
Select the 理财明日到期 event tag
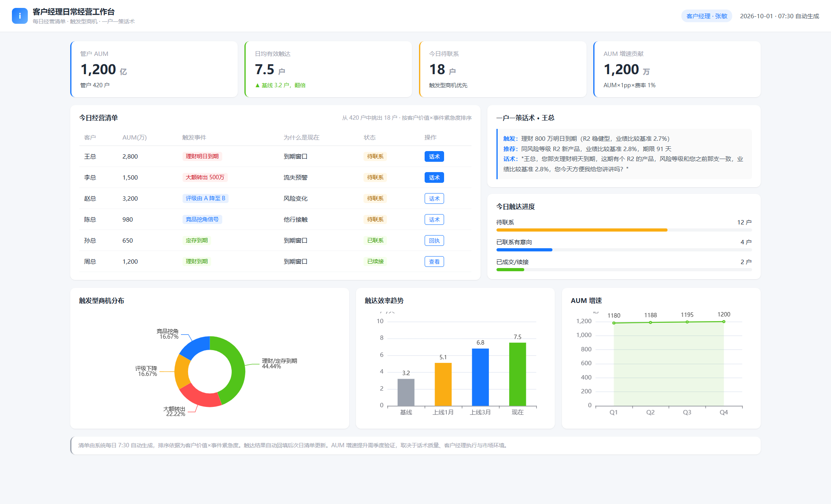tap(202, 157)
